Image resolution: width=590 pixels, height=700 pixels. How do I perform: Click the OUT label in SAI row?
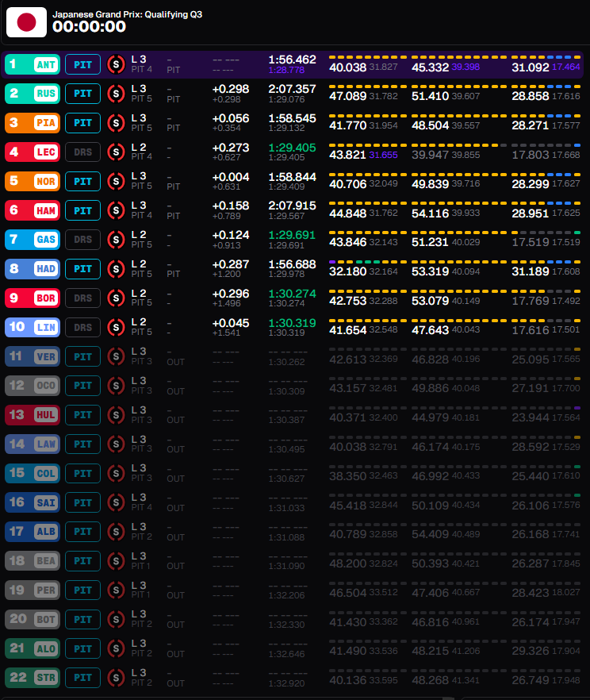click(176, 508)
